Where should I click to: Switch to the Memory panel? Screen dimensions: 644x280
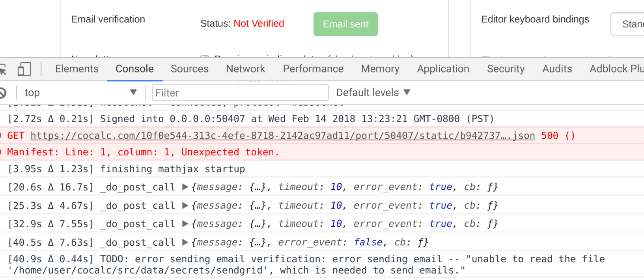pos(380,69)
